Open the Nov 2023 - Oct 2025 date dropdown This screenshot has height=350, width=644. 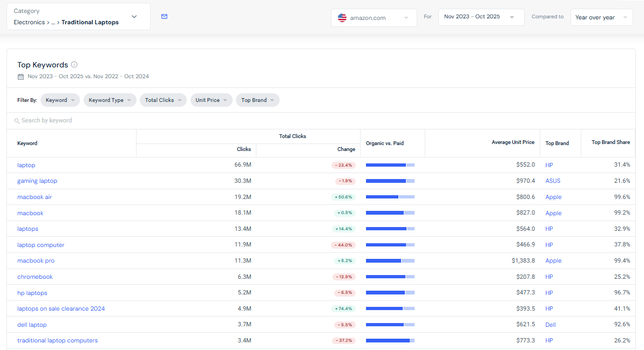(482, 17)
